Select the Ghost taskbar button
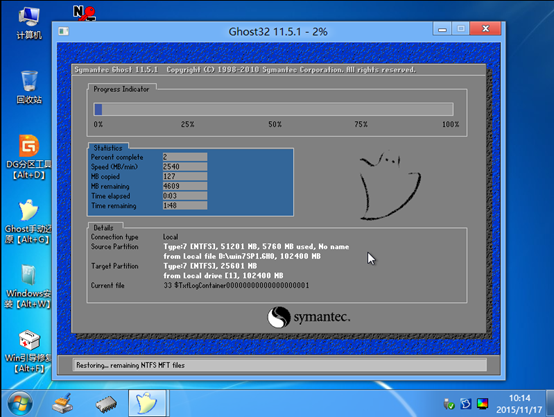The image size is (554, 417). (147, 403)
